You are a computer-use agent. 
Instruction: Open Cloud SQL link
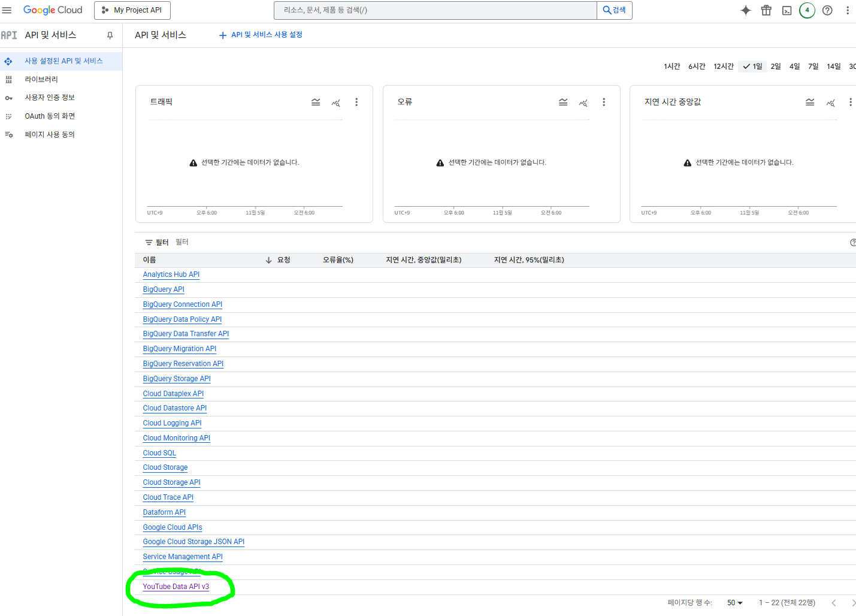159,453
